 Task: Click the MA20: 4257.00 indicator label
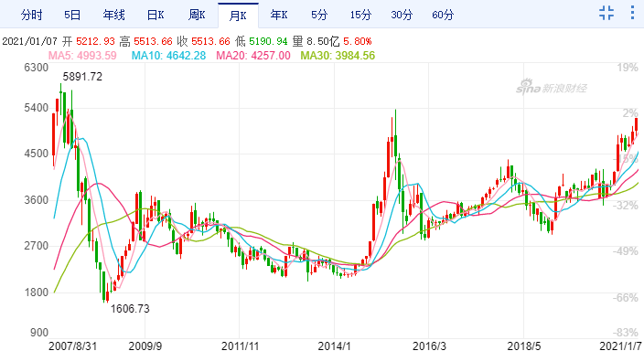(253, 56)
